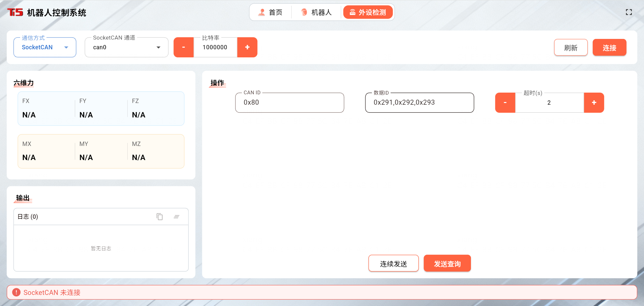The image size is (644, 306).
Task: Click the TS logo icon
Action: pyautogui.click(x=15, y=12)
